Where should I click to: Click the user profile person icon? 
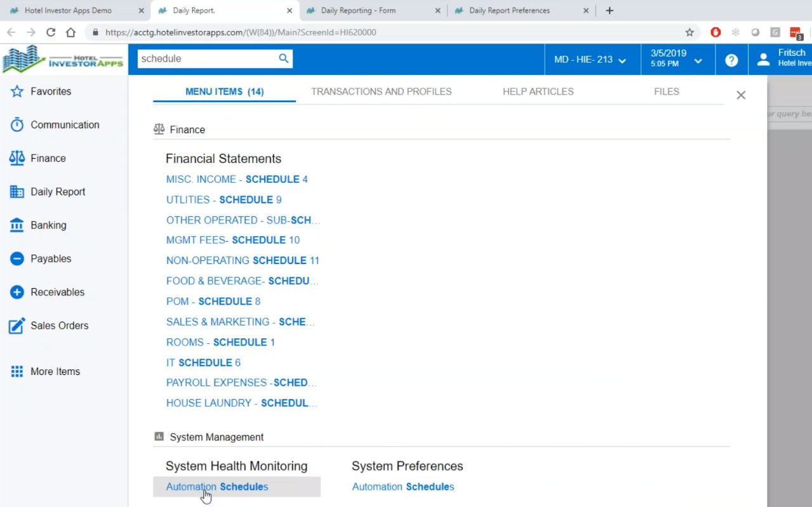(x=764, y=60)
